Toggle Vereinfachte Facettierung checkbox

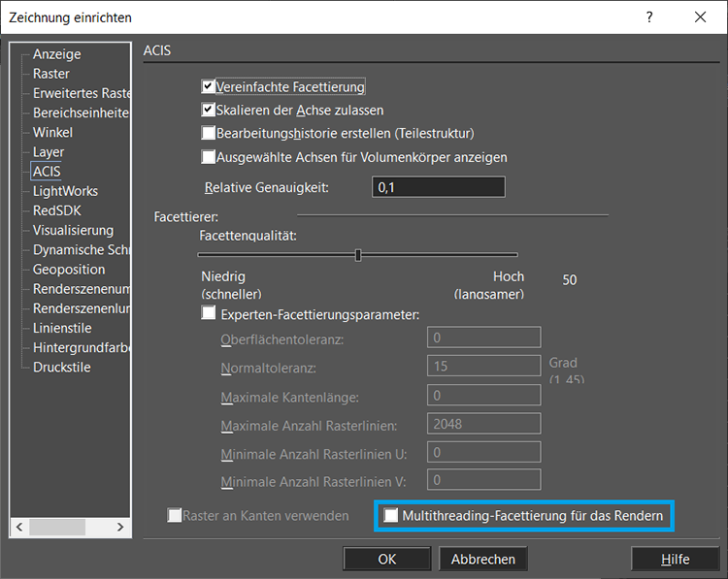pyautogui.click(x=208, y=87)
